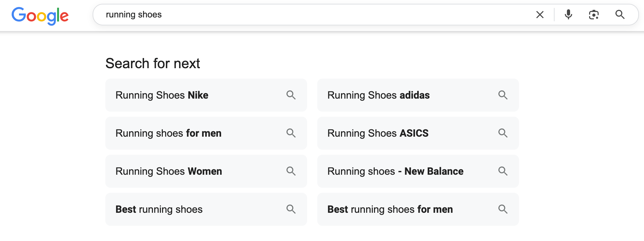
Task: Select the Running shoes for men suggestion
Action: click(206, 133)
